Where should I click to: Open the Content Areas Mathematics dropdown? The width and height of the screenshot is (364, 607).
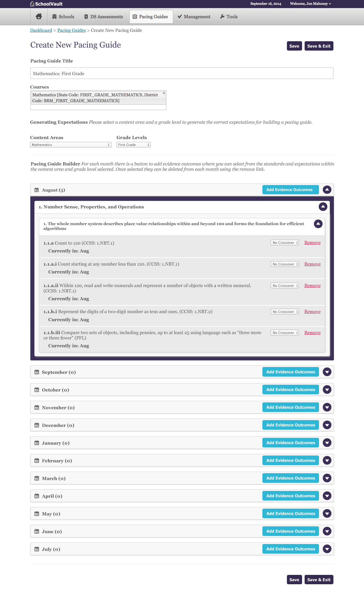pyautogui.click(x=71, y=145)
